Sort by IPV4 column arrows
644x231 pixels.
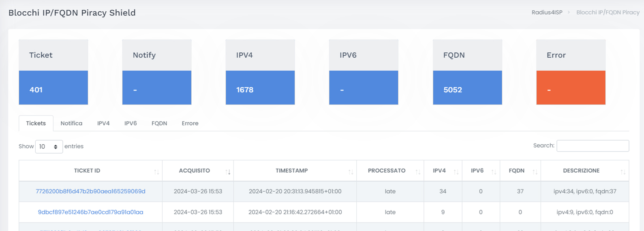pyautogui.click(x=456, y=172)
